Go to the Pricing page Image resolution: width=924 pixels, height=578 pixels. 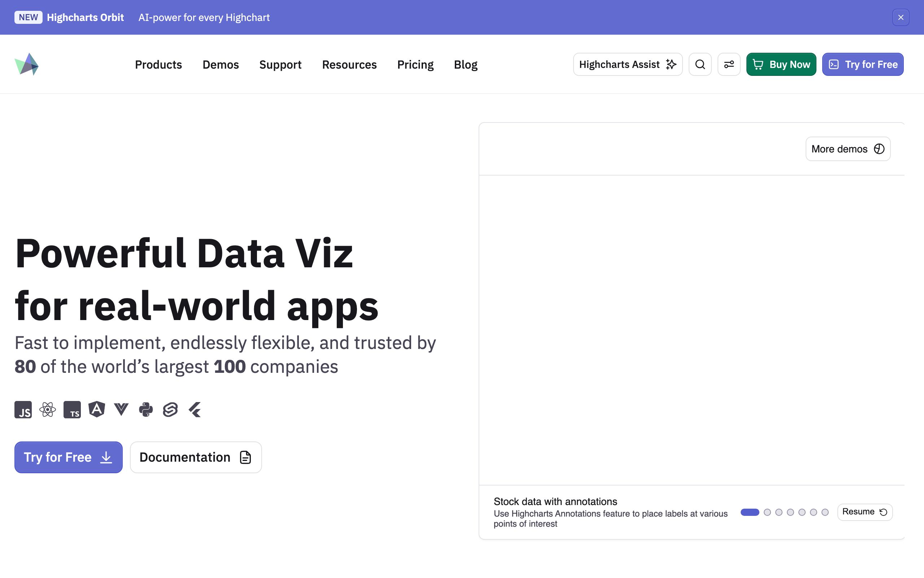[415, 65]
